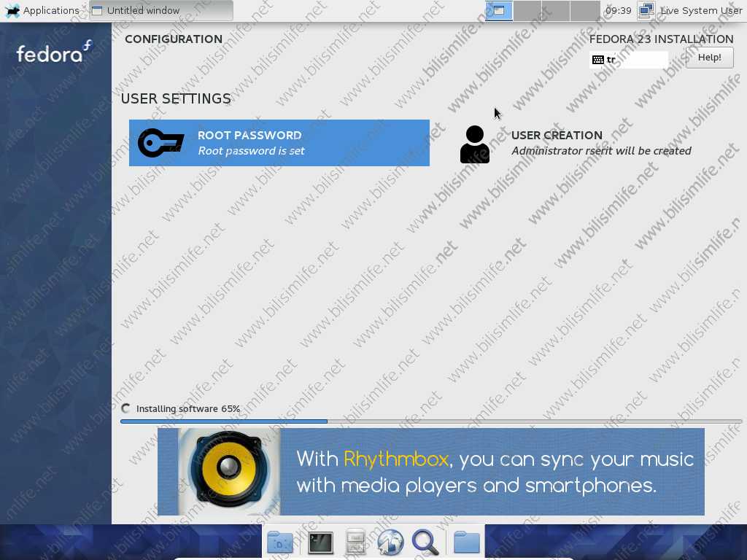Open the Root Password settings
This screenshot has width=747, height=560.
pos(279,143)
